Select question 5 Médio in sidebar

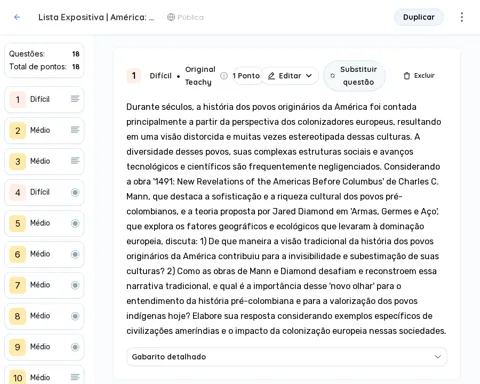(x=44, y=223)
